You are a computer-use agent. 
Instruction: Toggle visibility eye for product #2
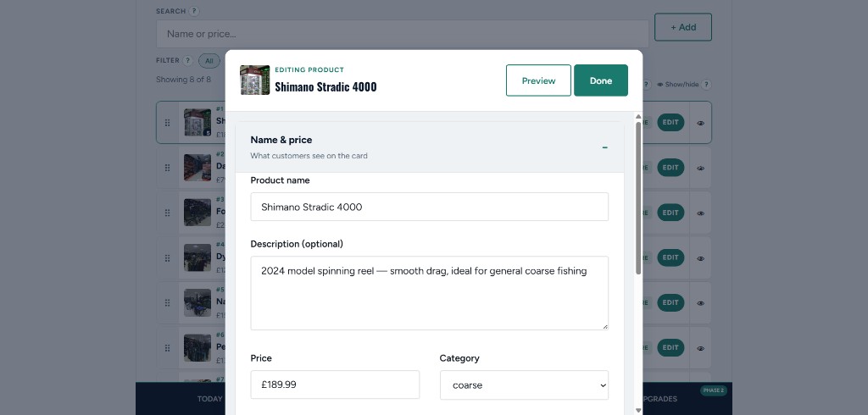pyautogui.click(x=700, y=168)
